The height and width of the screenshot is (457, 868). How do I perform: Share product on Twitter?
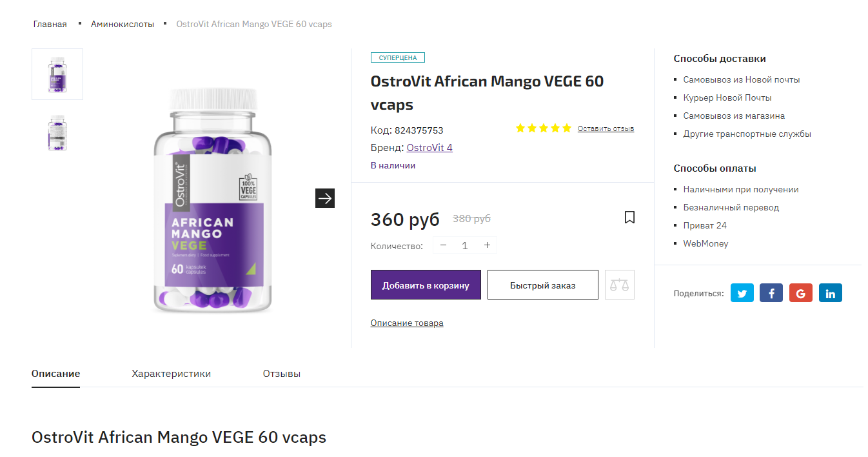[x=742, y=293]
